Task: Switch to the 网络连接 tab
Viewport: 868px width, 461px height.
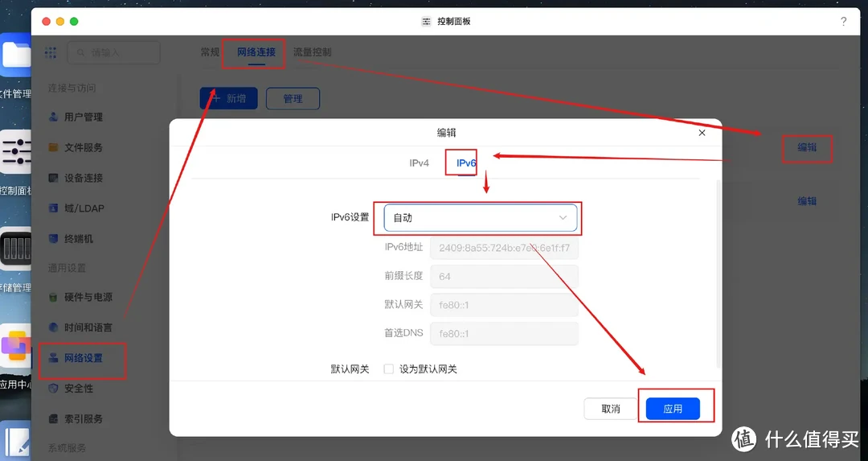Action: pos(256,52)
